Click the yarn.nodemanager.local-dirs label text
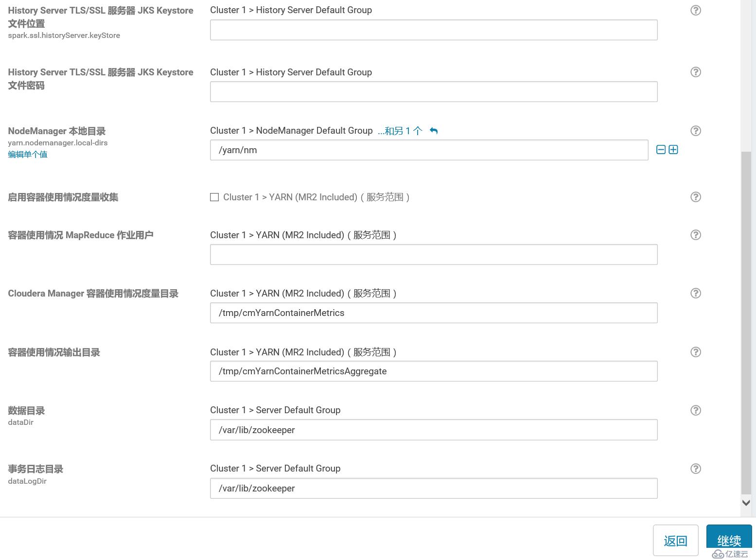 pyautogui.click(x=58, y=143)
